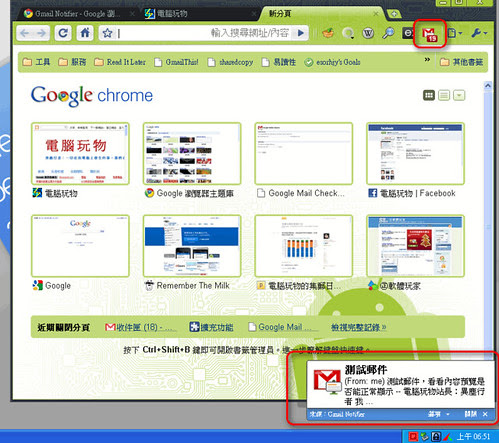This screenshot has height=443, width=499.
Task: Open the page menu dropdown
Action: tap(455, 33)
